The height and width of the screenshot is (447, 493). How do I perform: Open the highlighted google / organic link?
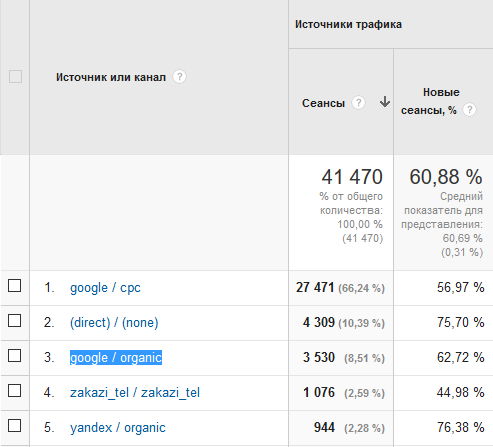coord(116,358)
